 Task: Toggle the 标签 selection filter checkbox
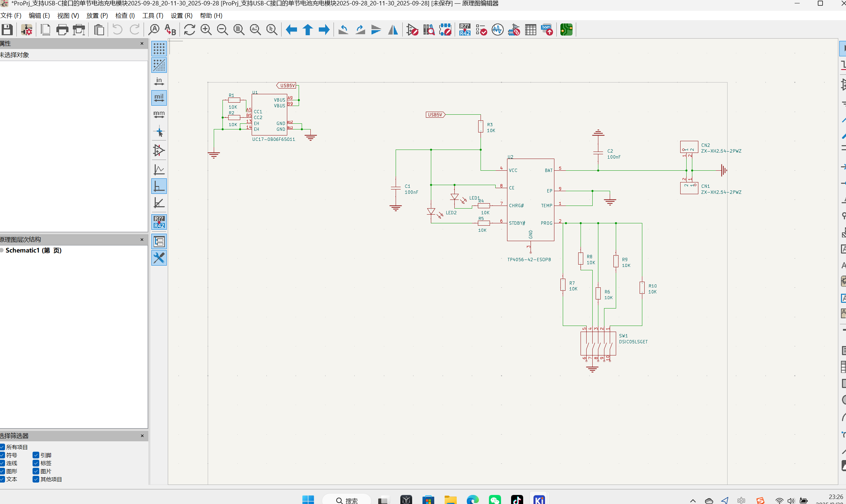pyautogui.click(x=36, y=463)
